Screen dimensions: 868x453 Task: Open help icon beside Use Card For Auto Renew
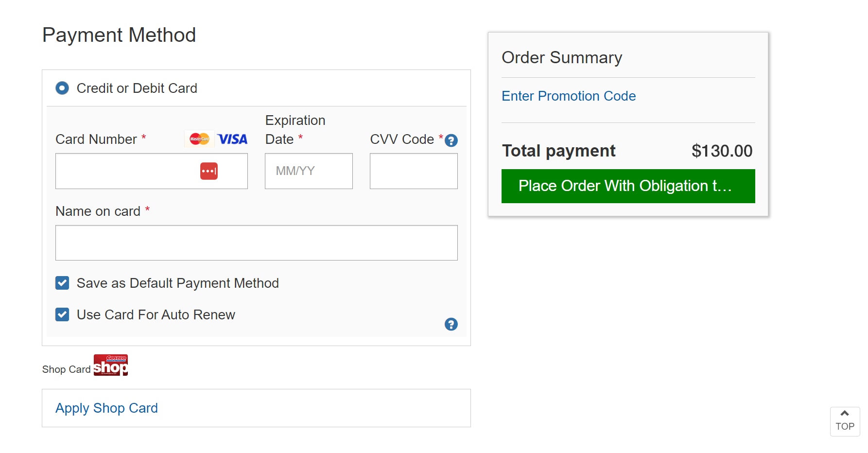click(451, 324)
